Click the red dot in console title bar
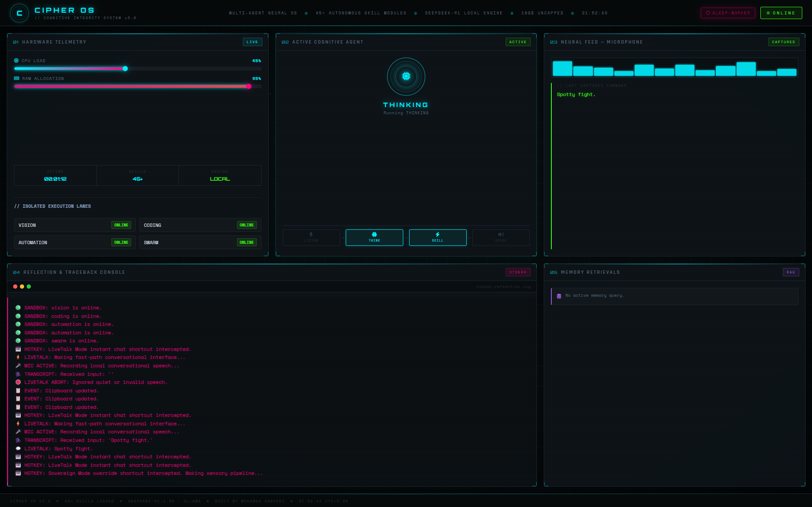The width and height of the screenshot is (812, 507). click(15, 287)
